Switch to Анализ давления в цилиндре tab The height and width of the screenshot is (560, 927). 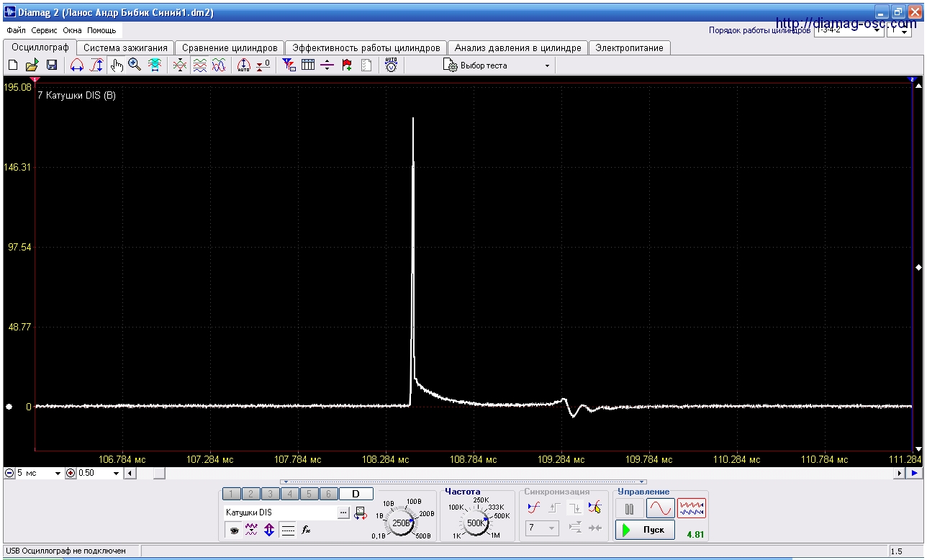click(517, 48)
